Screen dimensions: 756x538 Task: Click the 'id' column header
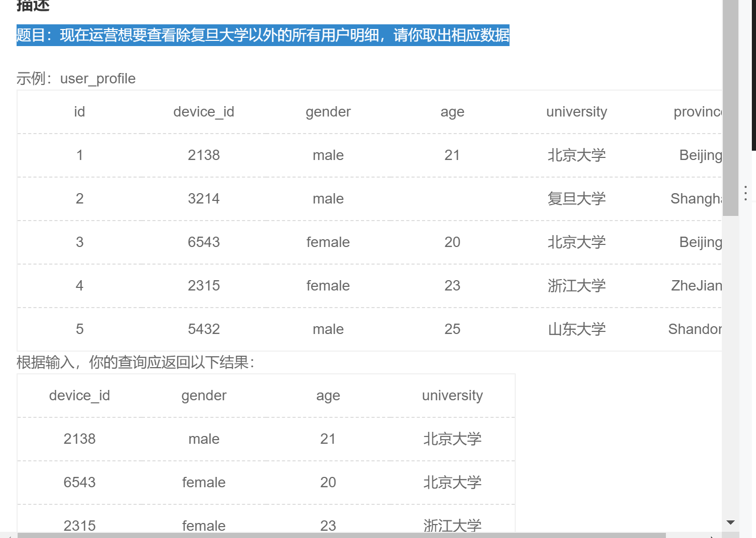(x=79, y=112)
